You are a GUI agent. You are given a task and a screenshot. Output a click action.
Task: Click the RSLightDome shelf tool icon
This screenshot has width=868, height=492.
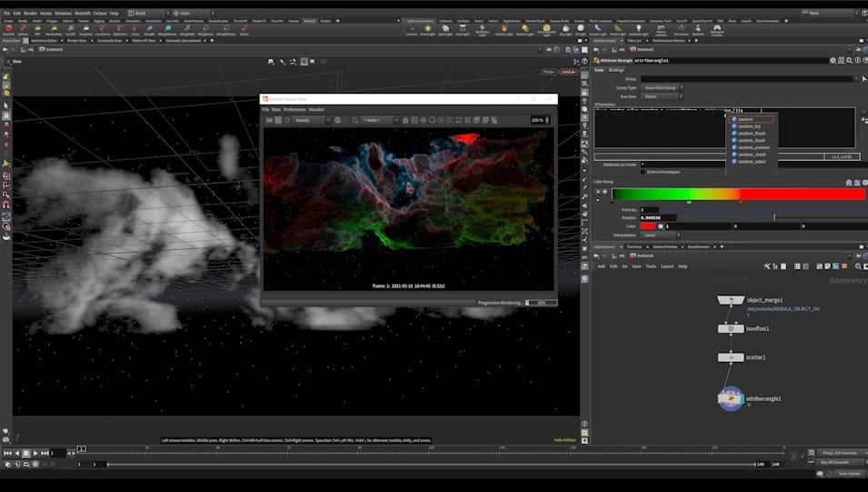167,28
